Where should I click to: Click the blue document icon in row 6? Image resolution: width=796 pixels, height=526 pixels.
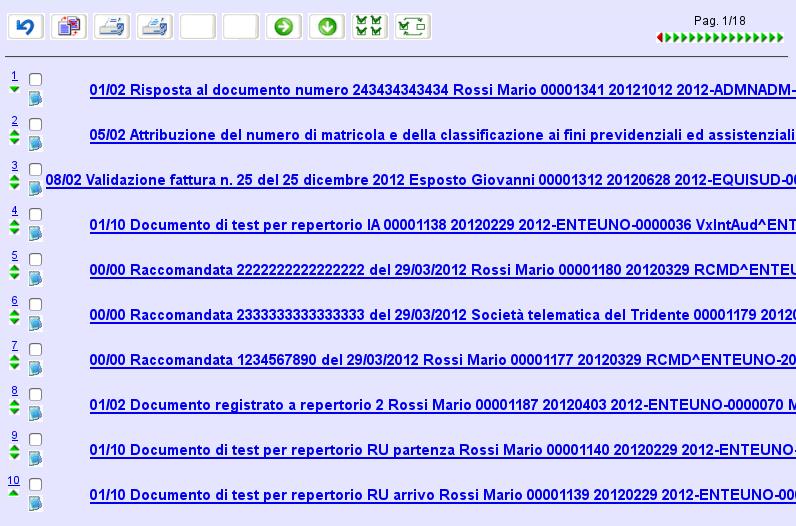tap(35, 323)
